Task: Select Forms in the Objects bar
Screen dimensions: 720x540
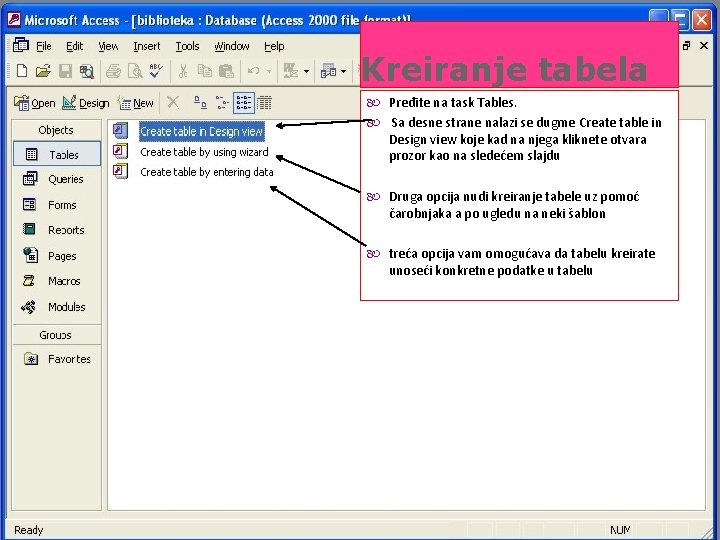Action: pos(50,204)
